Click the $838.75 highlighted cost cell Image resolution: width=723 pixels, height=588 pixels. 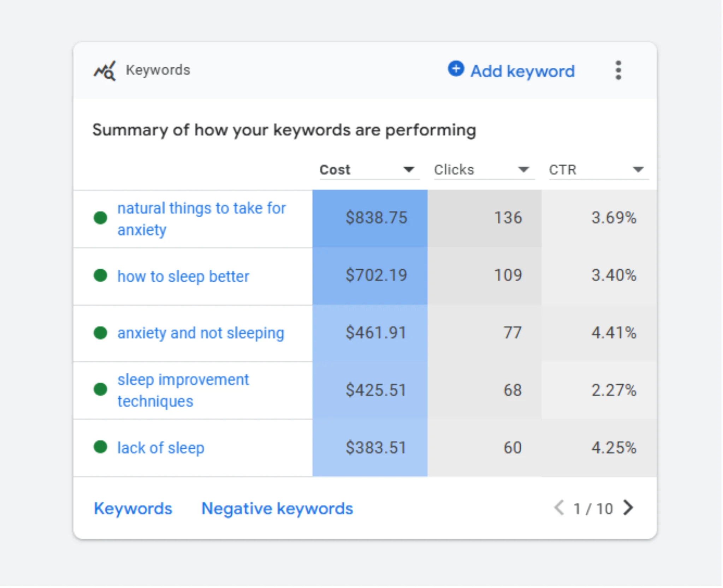tap(376, 218)
